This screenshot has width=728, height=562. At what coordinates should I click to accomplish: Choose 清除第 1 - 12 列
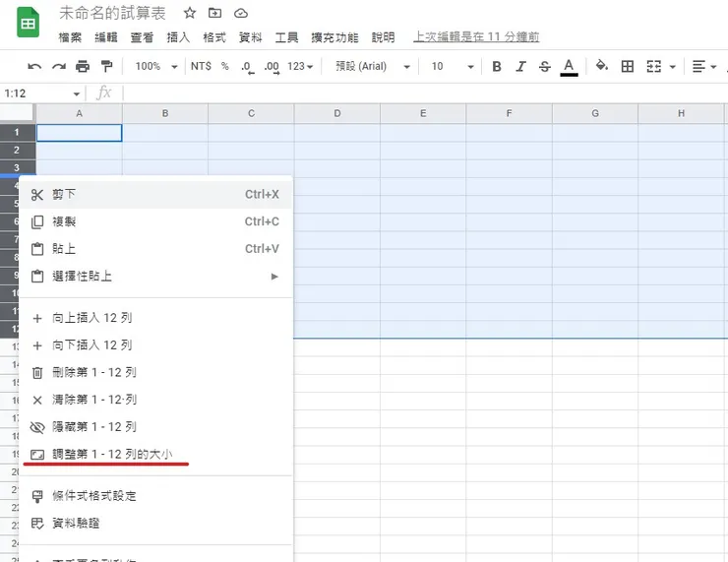(x=156, y=400)
